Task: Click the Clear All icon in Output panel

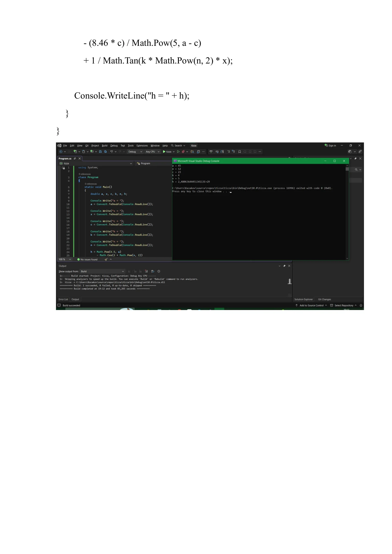Action: pyautogui.click(x=146, y=271)
